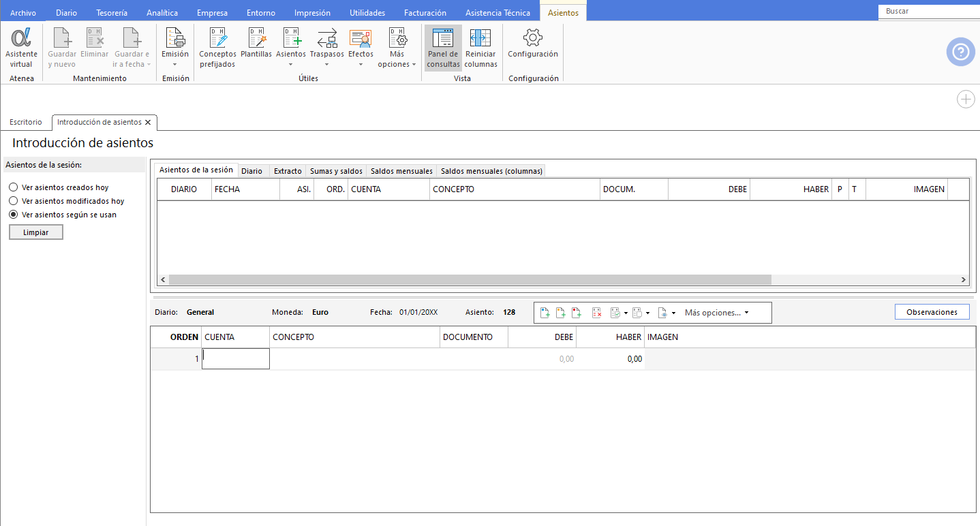
Task: Open the Saldos mensuales tab
Action: pos(401,171)
